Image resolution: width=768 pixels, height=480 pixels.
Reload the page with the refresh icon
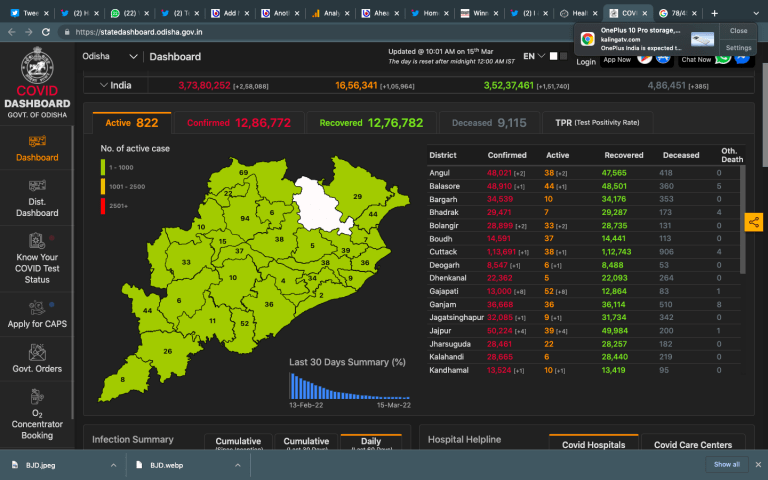click(46, 32)
